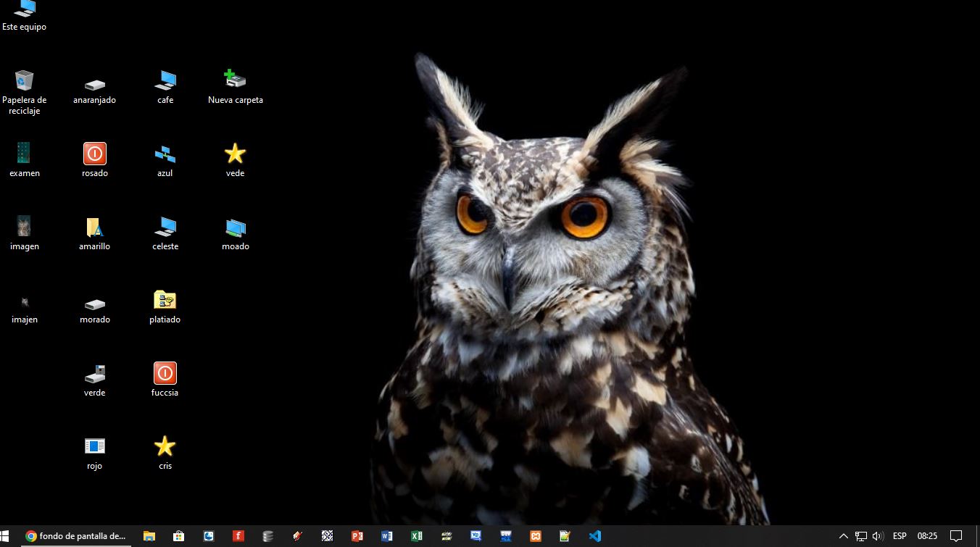980x547 pixels.
Task: Open Word from the taskbar
Action: point(386,536)
